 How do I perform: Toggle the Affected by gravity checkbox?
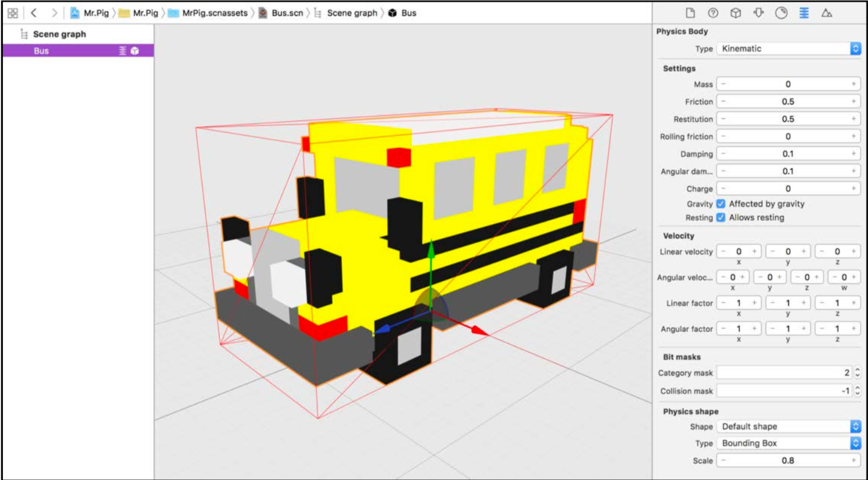pos(721,204)
